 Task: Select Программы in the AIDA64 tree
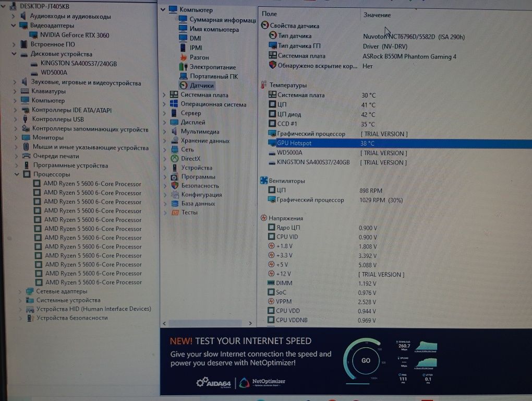(198, 176)
